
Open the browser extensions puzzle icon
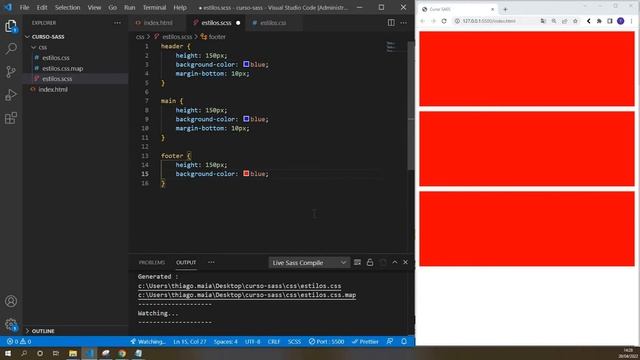(599, 21)
